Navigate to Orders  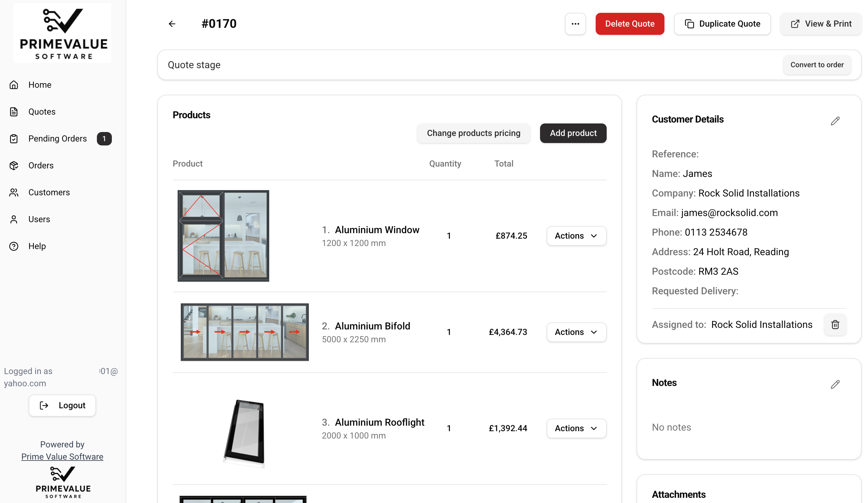pyautogui.click(x=41, y=166)
